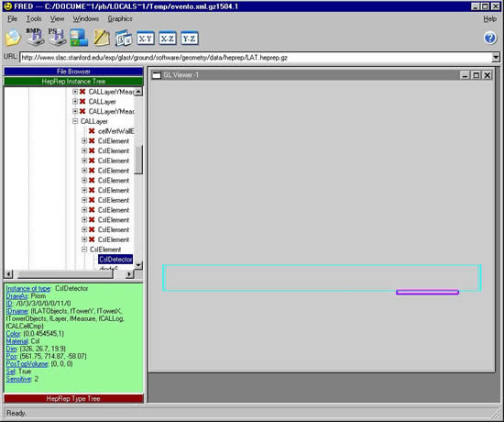The width and height of the screenshot is (504, 422).
Task: Toggle red X on top CALLayerYMeas entry
Action: click(x=82, y=92)
